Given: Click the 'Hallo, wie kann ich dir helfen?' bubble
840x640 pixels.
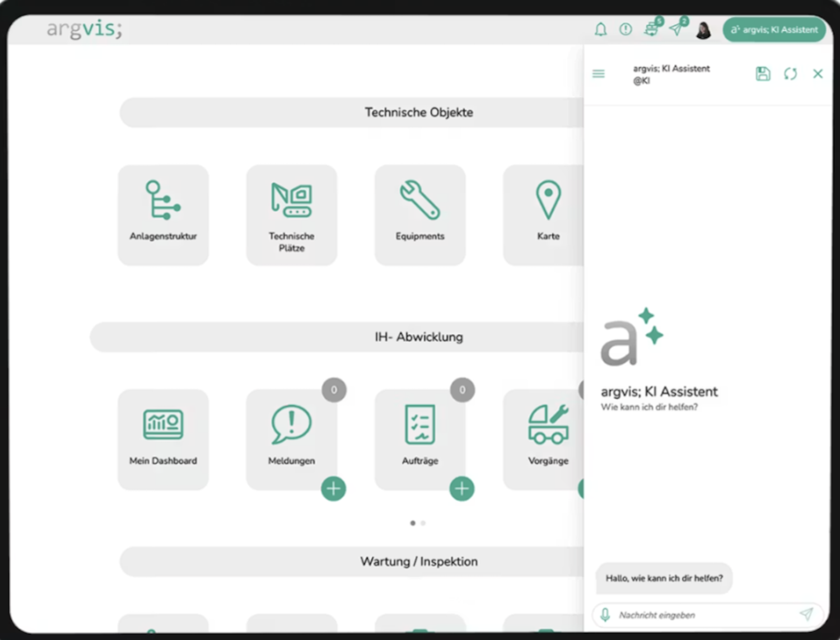Looking at the screenshot, I should coord(664,578).
